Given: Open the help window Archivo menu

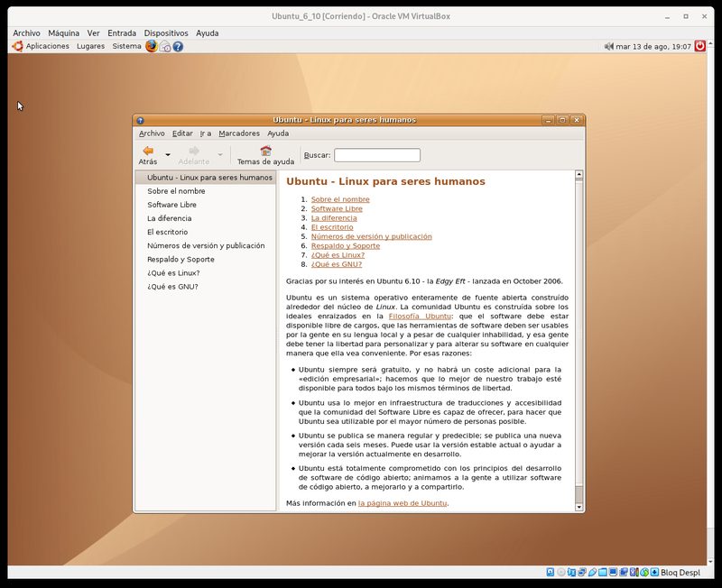Looking at the screenshot, I should click(x=152, y=133).
